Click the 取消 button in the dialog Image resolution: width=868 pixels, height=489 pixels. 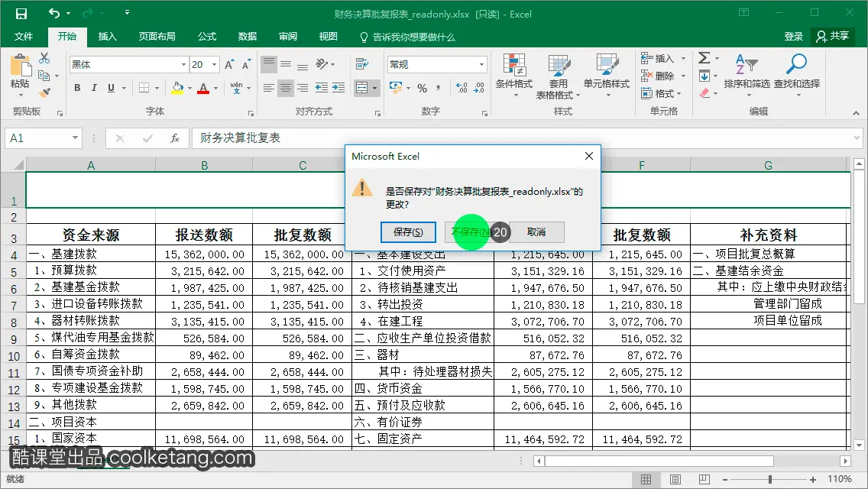tap(536, 232)
